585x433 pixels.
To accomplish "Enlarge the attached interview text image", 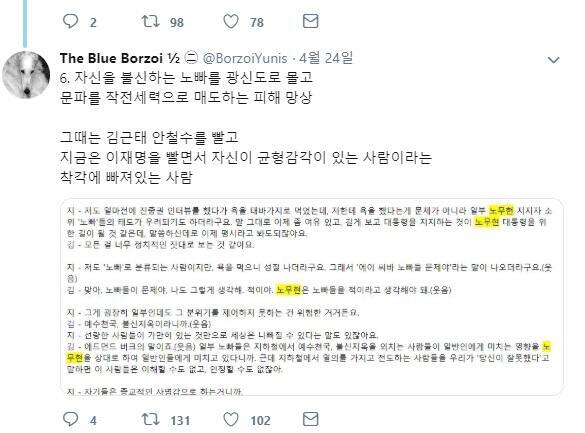I will [x=312, y=297].
